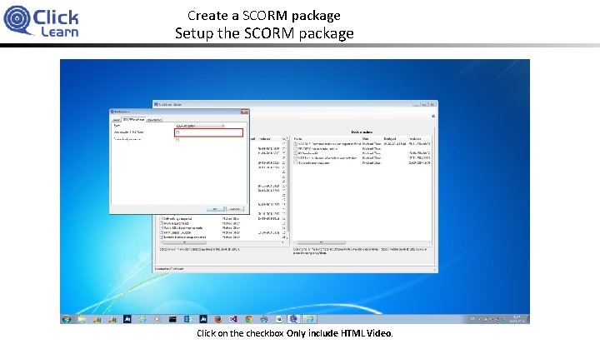Open the first tab of the dialog
600x364 pixels.
point(116,120)
